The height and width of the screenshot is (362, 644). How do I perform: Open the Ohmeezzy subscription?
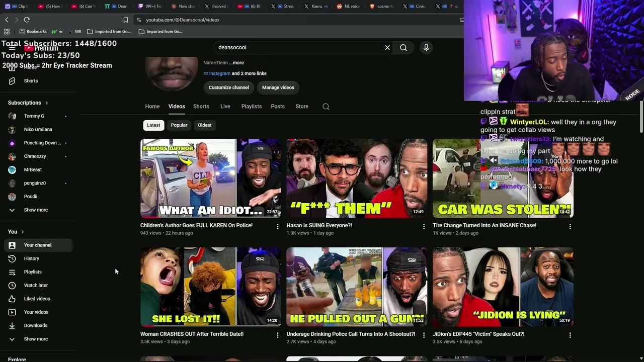point(38,156)
